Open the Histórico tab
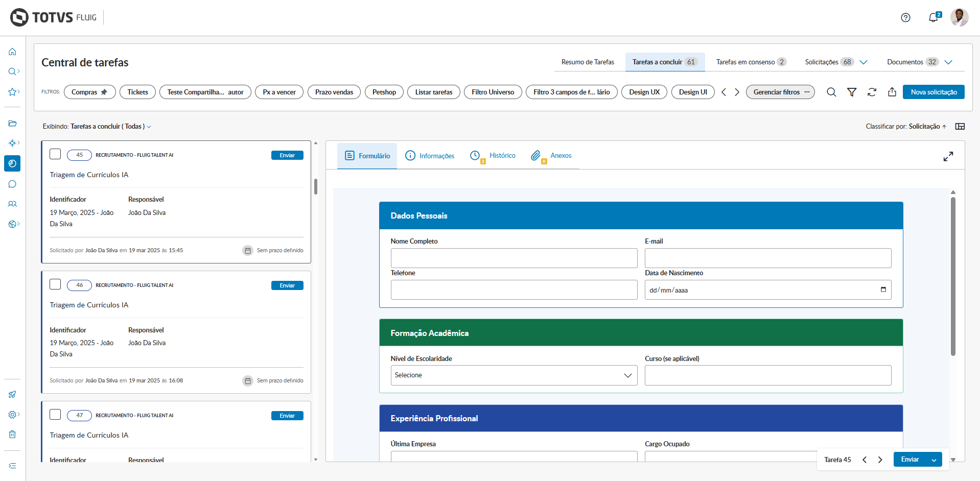The image size is (980, 481). [493, 156]
